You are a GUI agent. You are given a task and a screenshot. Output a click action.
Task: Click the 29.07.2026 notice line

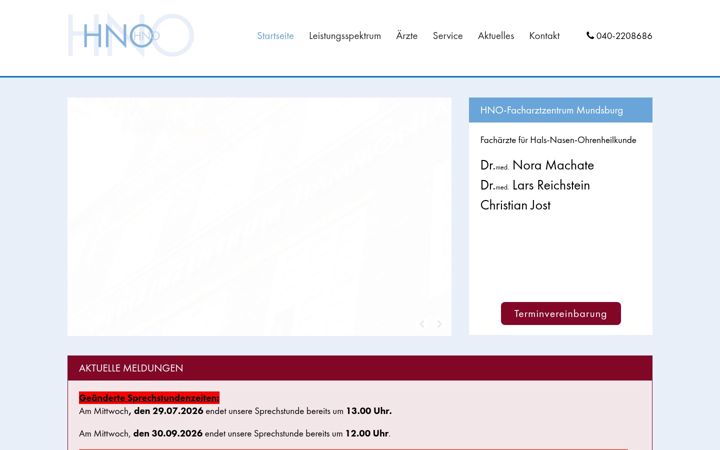(235, 411)
